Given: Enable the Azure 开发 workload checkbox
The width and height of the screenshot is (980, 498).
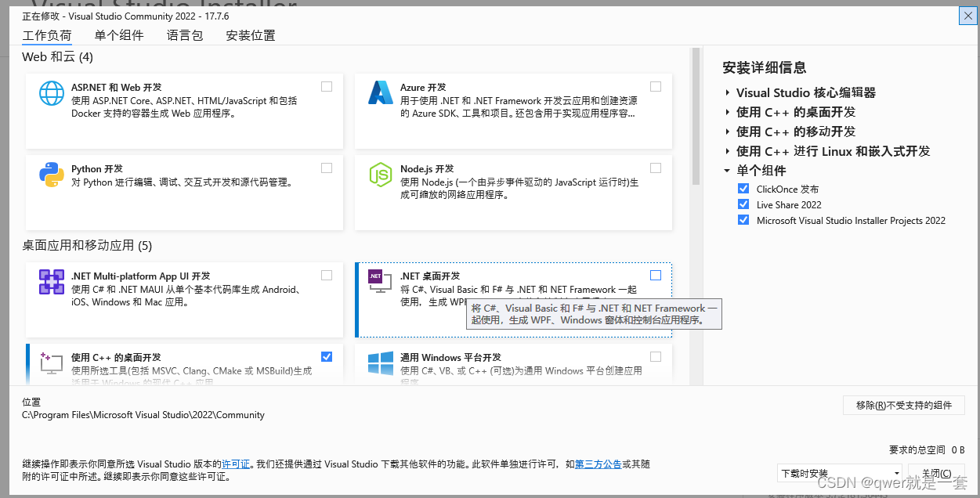Looking at the screenshot, I should point(656,87).
